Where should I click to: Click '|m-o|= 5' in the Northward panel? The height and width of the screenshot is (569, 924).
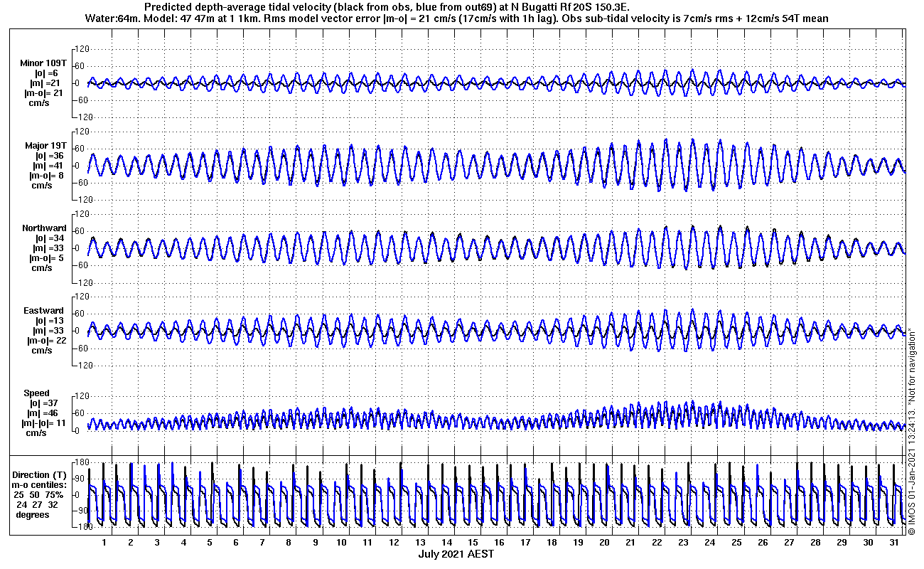click(x=46, y=258)
